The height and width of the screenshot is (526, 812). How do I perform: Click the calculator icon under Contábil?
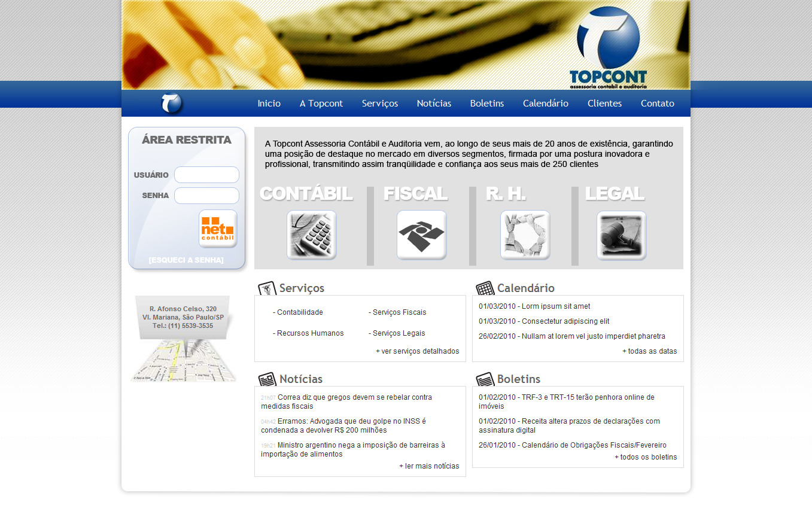[x=311, y=235]
